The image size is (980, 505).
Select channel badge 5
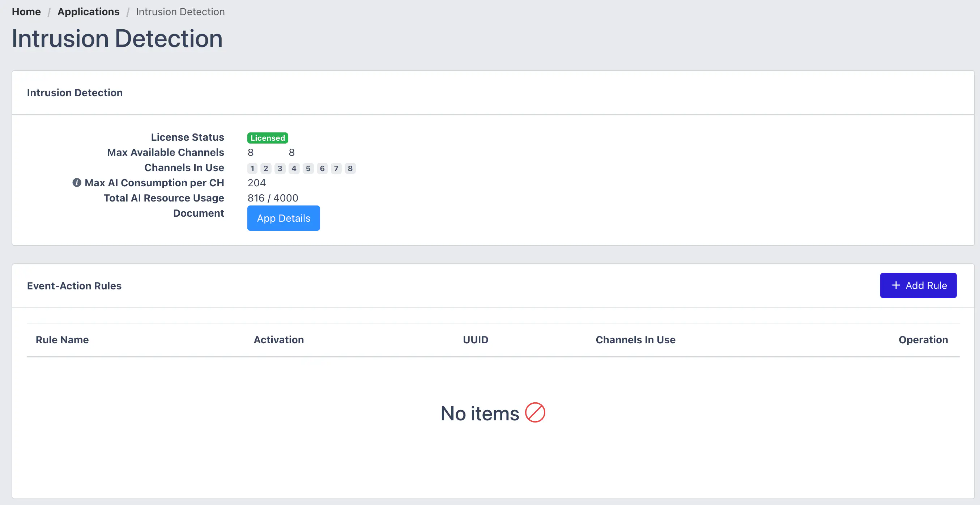point(308,168)
